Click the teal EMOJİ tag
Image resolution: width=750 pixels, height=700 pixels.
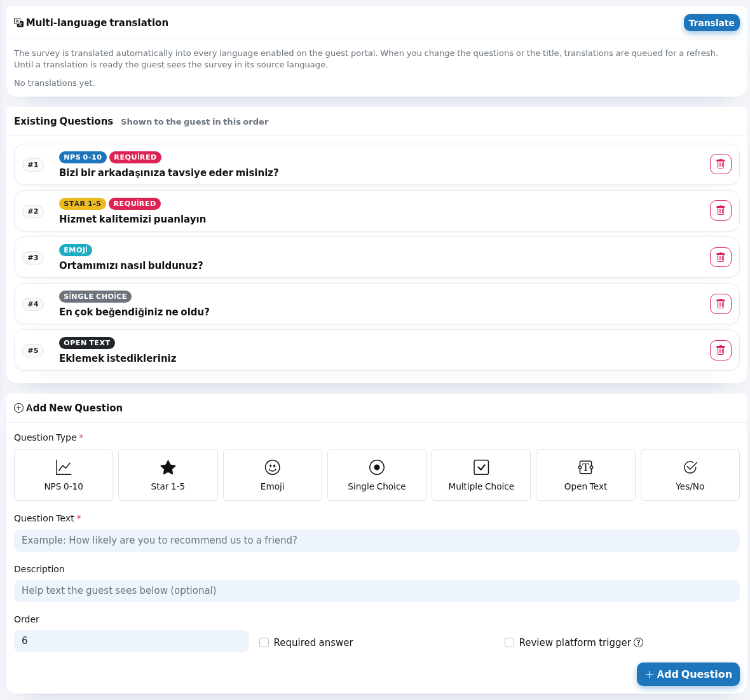[x=76, y=250]
